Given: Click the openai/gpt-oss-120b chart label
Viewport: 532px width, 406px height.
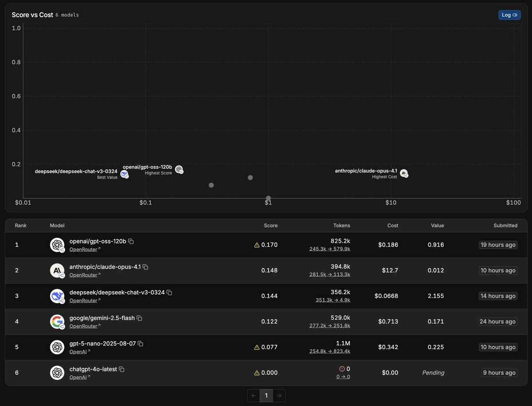Looking at the screenshot, I should 147,167.
